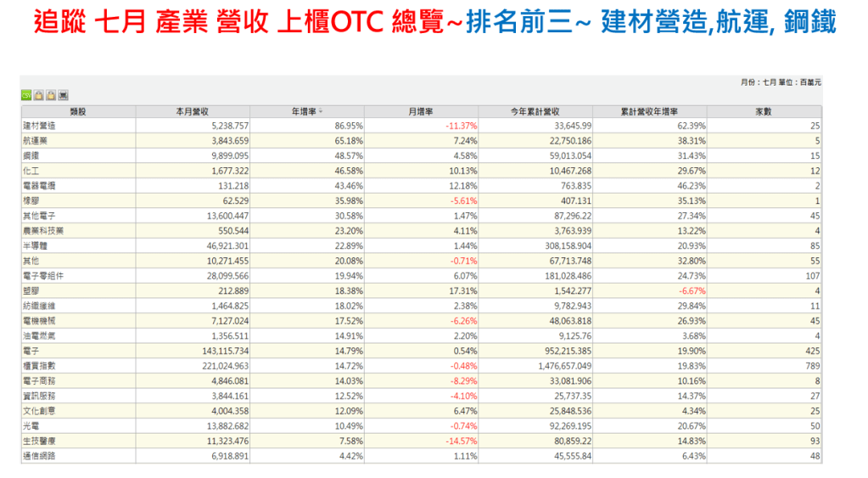Sort by 家數 column header
This screenshot has width=868, height=478.
pos(763,112)
